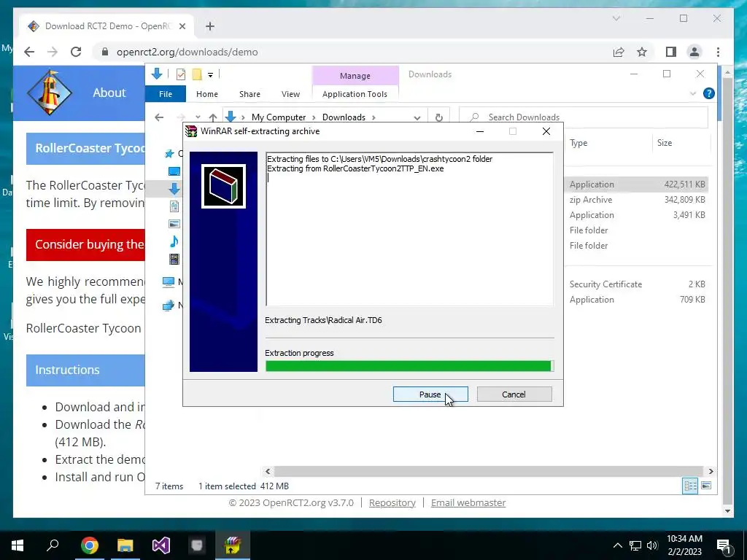The height and width of the screenshot is (560, 747).
Task: Select the 422,511 KB Application row
Action: (638, 184)
